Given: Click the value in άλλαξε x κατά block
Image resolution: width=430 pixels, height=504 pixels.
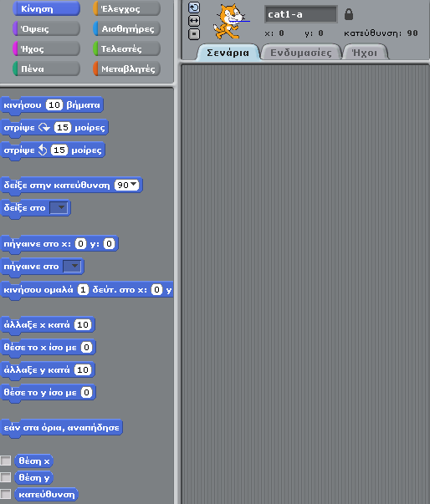Looking at the screenshot, I should [x=83, y=324].
